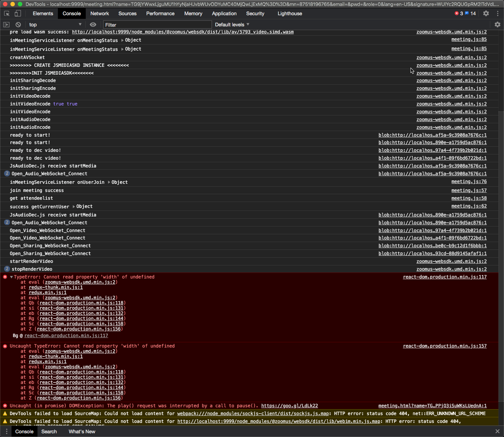Activate the inspect element picker
Viewport: 504px width, 437px height.
(x=7, y=14)
